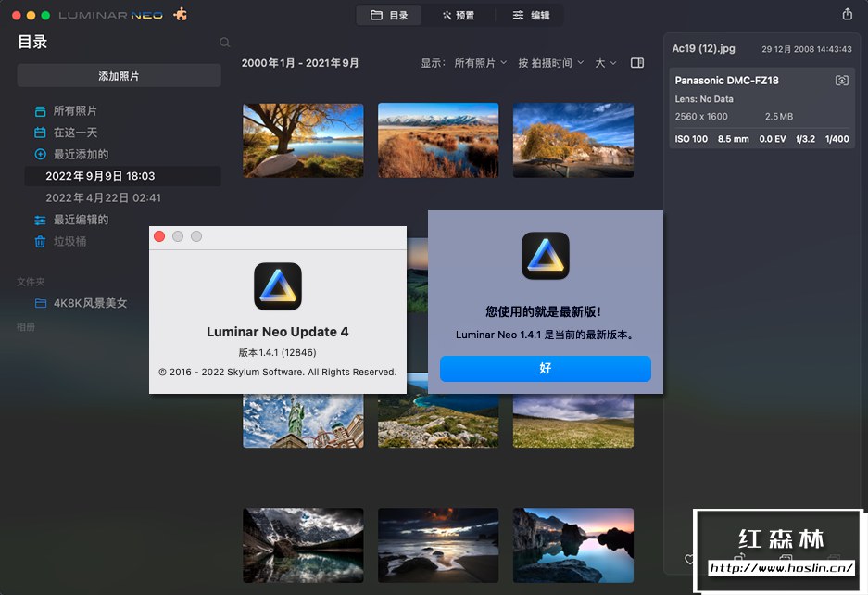The height and width of the screenshot is (595, 868).
Task: Click the 添加照片 add photos button
Action: pos(119,76)
